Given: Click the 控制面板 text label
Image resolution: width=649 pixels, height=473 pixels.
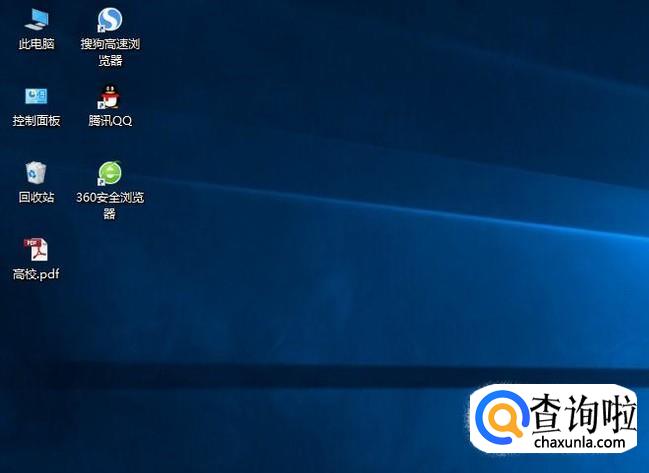Looking at the screenshot, I should pyautogui.click(x=36, y=120).
